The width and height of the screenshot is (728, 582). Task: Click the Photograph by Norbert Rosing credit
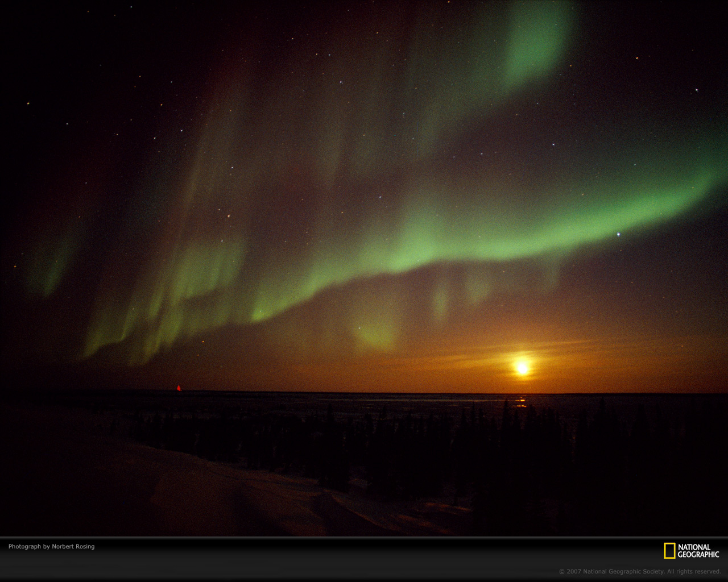click(x=51, y=546)
